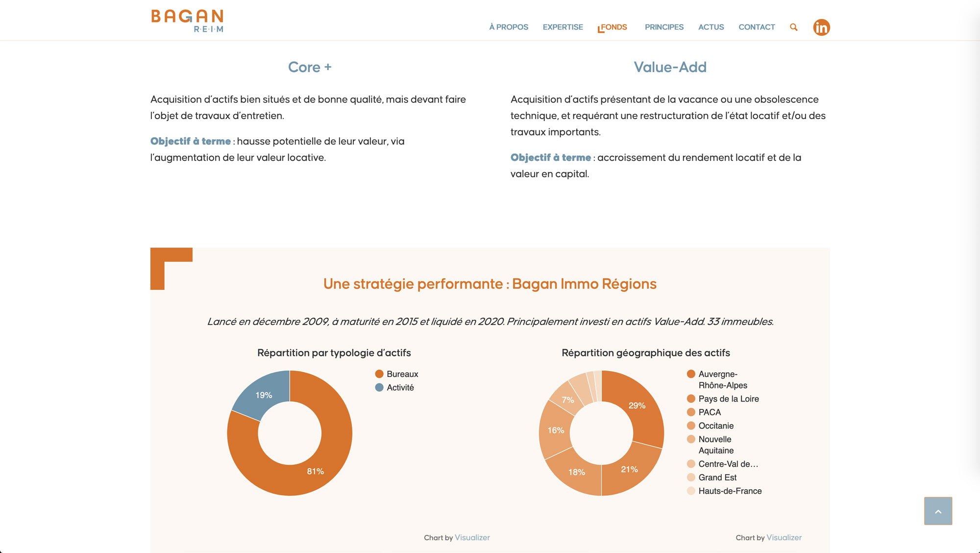
Task: Select the CONTACT menu item
Action: tap(757, 27)
